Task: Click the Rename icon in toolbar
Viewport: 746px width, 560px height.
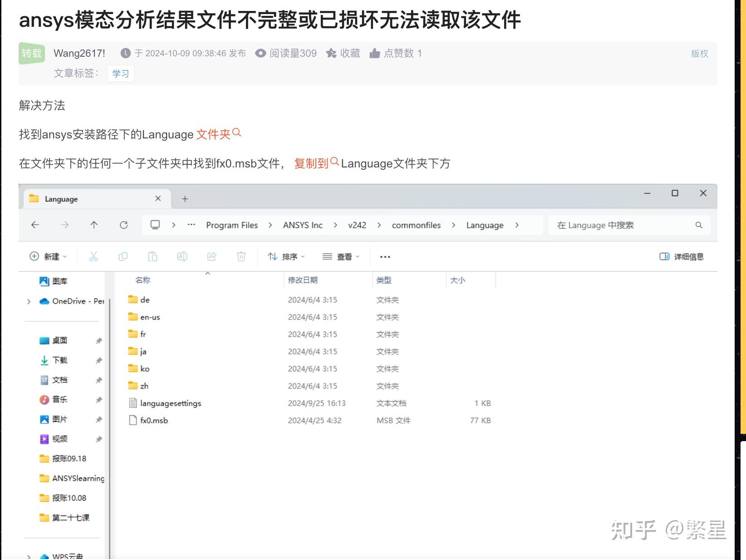Action: (x=182, y=257)
